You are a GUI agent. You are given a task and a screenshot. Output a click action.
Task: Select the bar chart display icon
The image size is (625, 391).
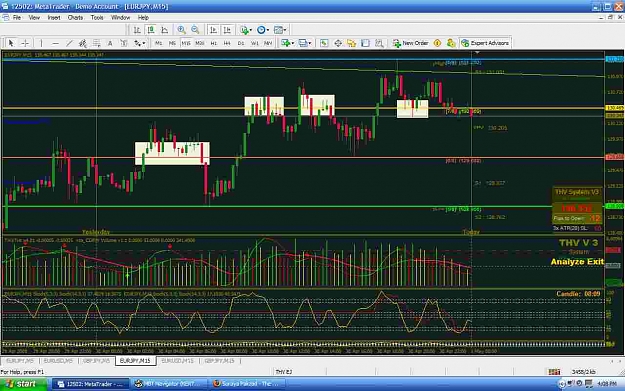pos(137,30)
